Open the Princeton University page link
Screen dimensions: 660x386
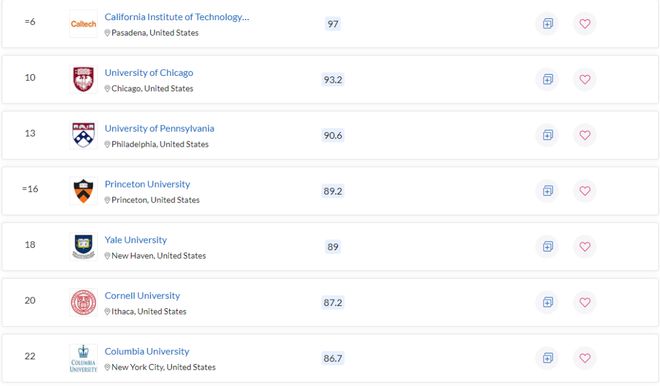click(x=147, y=184)
